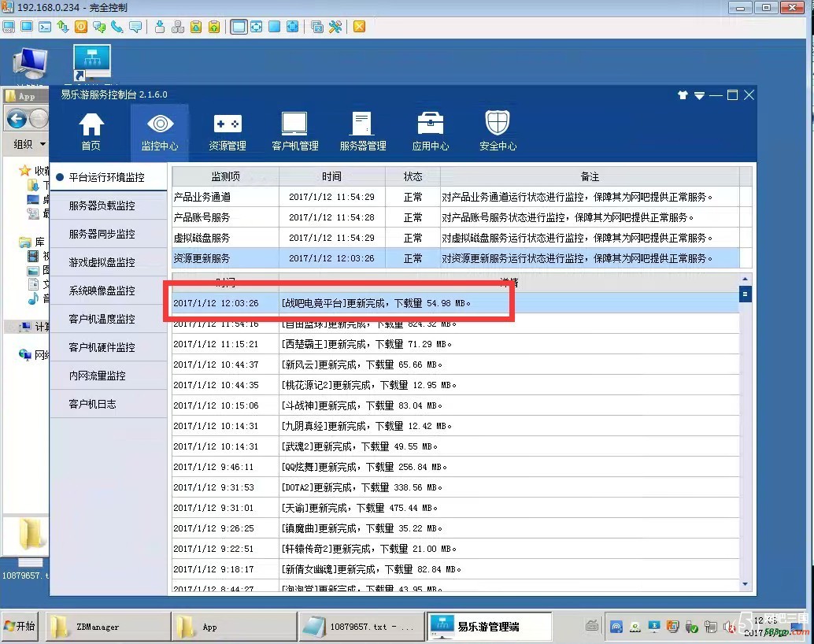Screen dimensions: 814x644
Task: Select 系统映像盘监控 in sidebar
Action: [x=109, y=291]
